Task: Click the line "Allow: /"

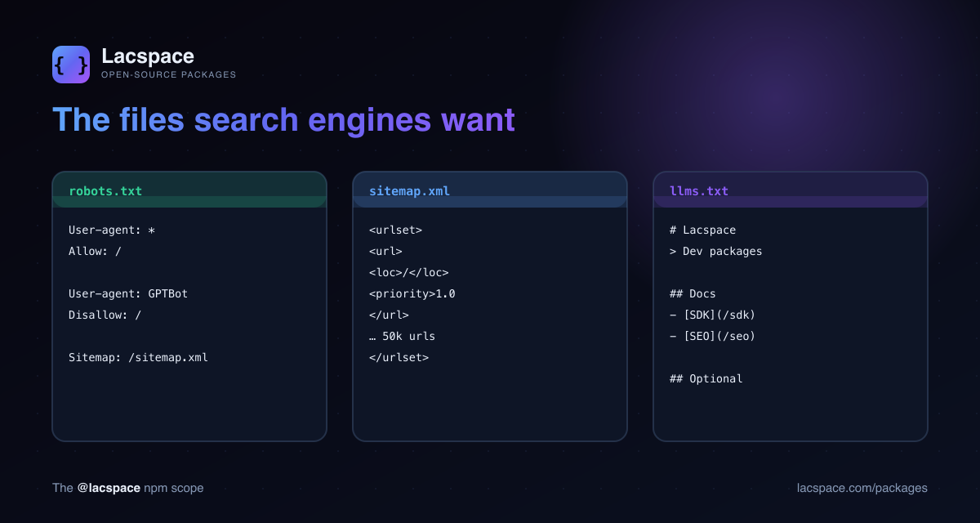Action: (x=95, y=252)
